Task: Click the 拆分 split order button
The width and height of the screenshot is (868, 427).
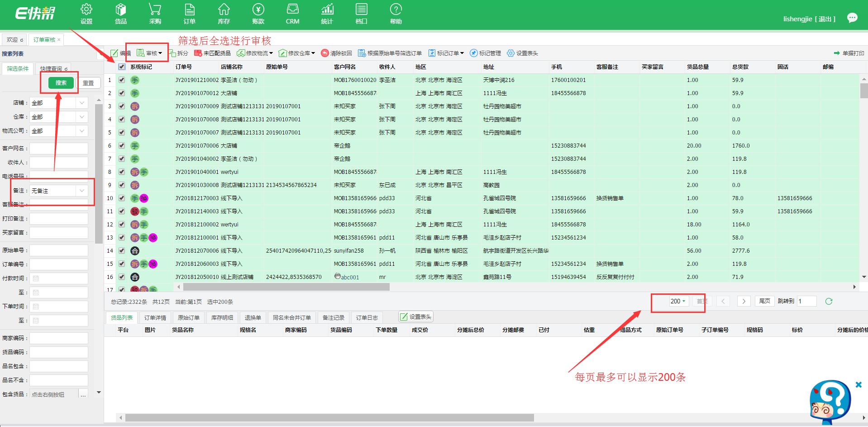Action: coord(178,53)
